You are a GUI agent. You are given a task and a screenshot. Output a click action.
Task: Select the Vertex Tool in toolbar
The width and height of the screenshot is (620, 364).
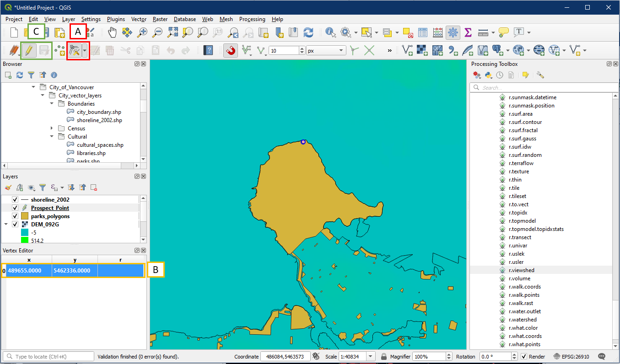[75, 50]
